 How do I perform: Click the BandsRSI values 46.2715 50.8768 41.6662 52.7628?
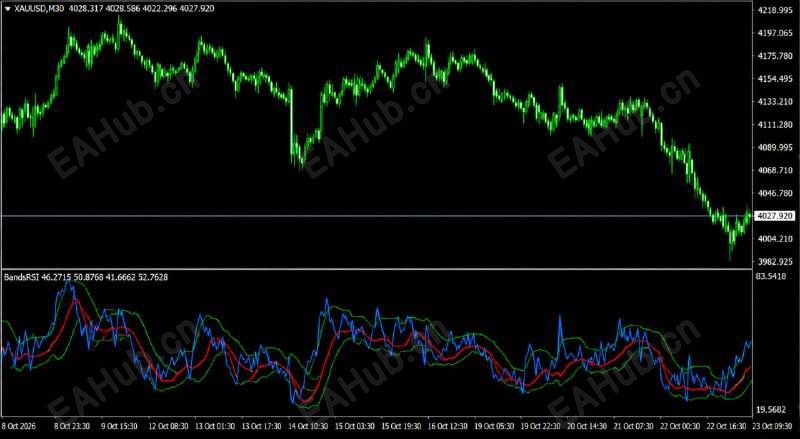pos(105,277)
